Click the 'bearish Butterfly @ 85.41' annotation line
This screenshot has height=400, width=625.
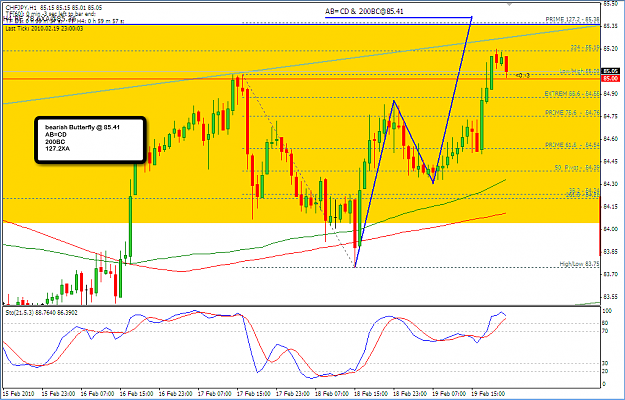[x=82, y=127]
